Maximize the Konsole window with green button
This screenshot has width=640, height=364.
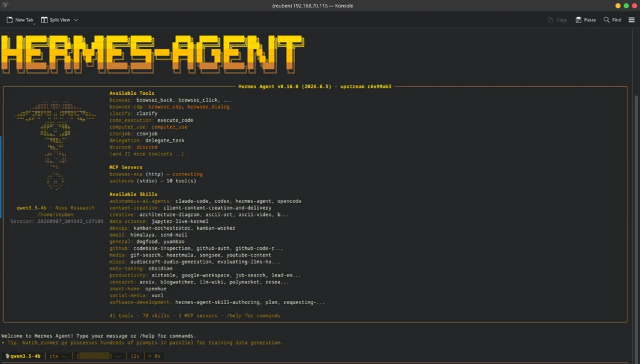point(626,6)
